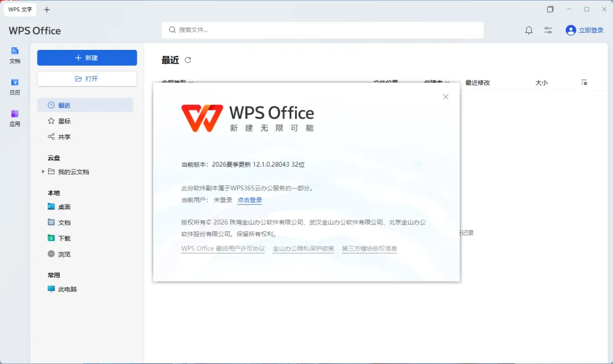The image size is (613, 364).
Task: Open the list view settings icon
Action: point(584,82)
